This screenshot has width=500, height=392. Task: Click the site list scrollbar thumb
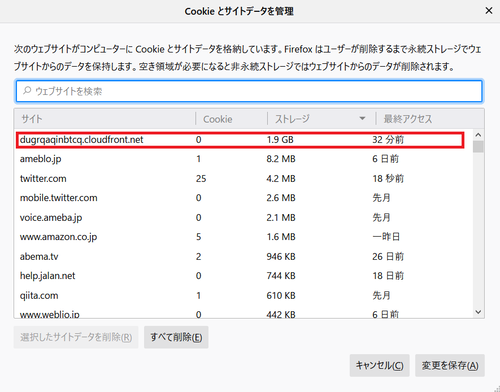tap(478, 147)
